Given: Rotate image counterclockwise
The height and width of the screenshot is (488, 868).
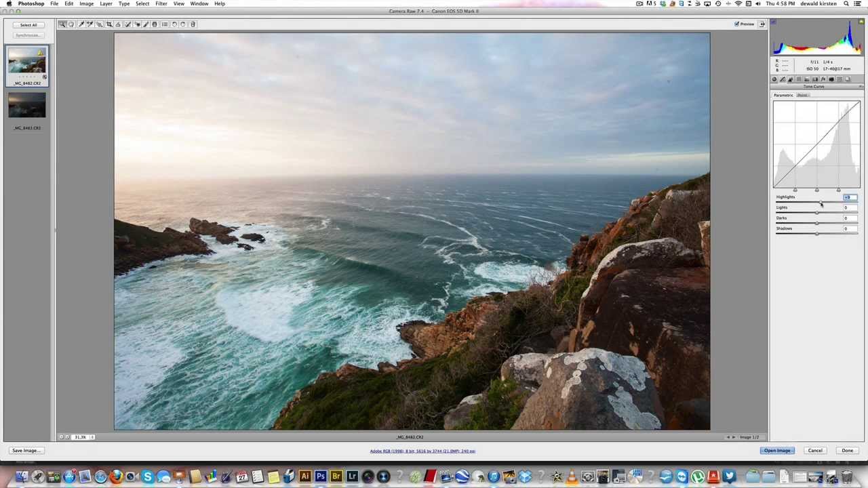Looking at the screenshot, I should [174, 24].
